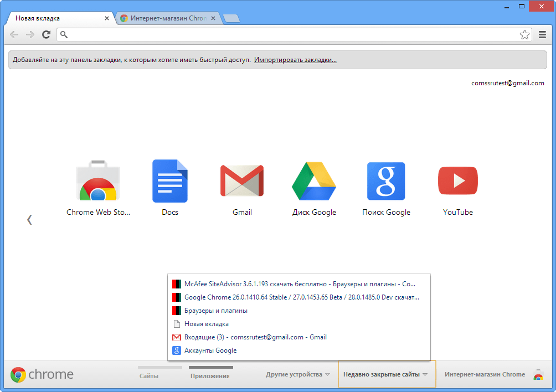Click the Поиск Google label
Image resolution: width=556 pixels, height=392 pixels.
pos(386,212)
